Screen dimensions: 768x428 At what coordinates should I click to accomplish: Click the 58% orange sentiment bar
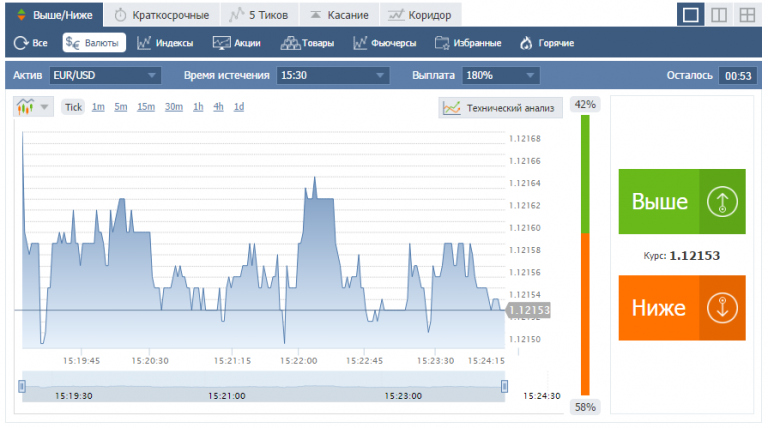[x=585, y=314]
